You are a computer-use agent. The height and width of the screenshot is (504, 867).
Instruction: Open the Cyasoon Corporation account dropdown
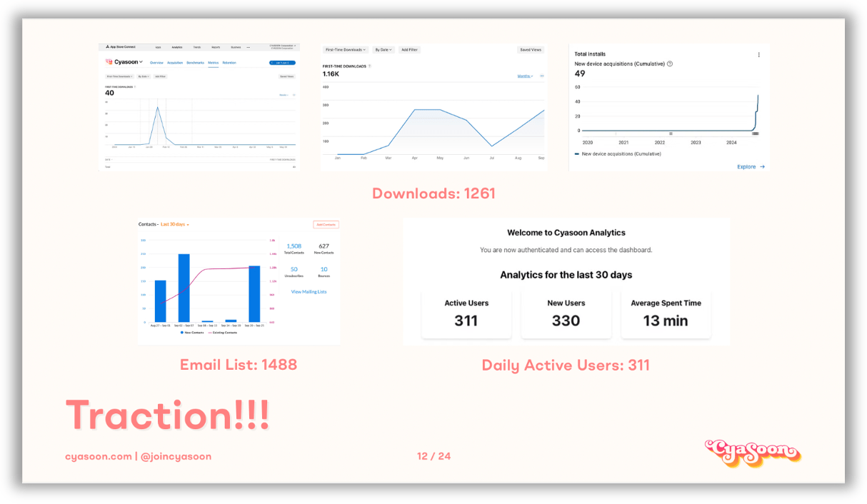(282, 47)
